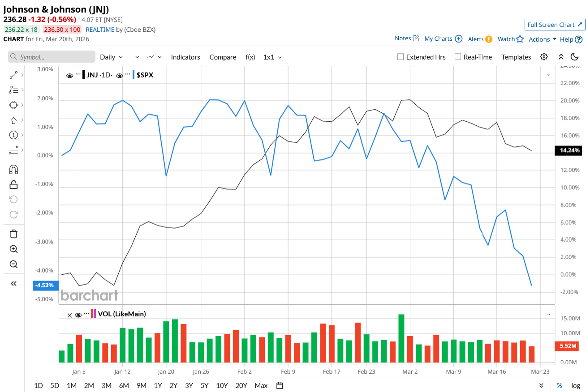Hide the JNJ price series
The image size is (586, 392).
[69, 76]
